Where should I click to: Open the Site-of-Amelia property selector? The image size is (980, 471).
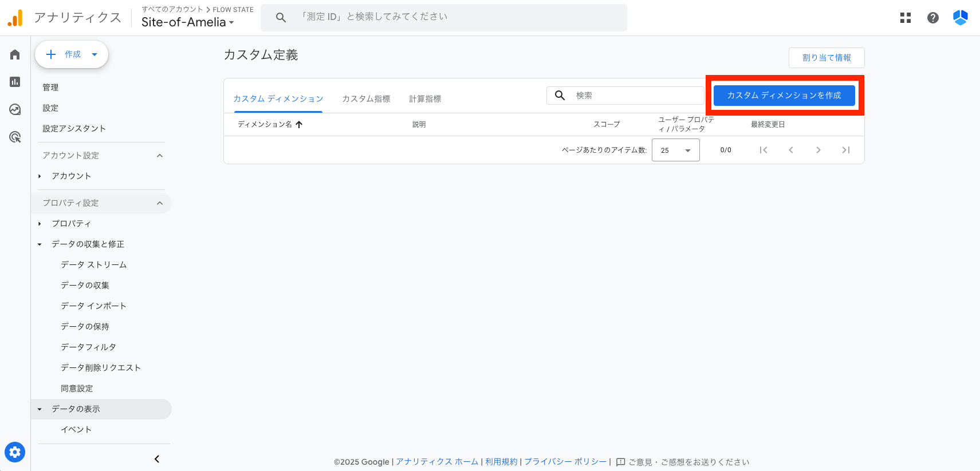pyautogui.click(x=187, y=22)
